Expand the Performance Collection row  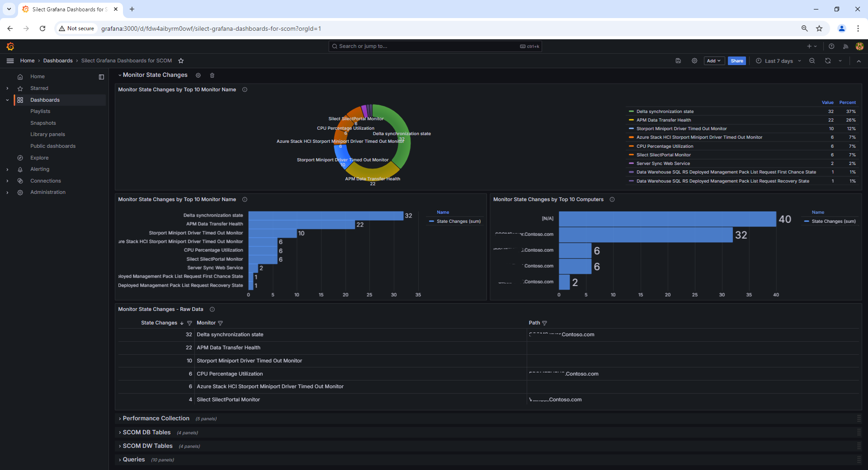pos(120,418)
